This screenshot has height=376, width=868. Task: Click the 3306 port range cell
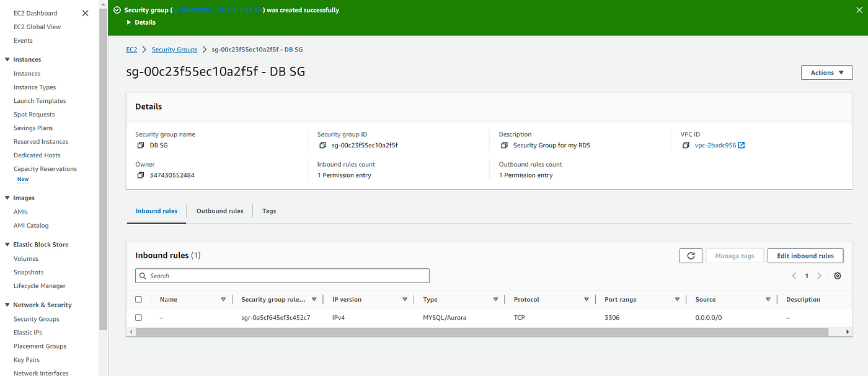(x=612, y=318)
